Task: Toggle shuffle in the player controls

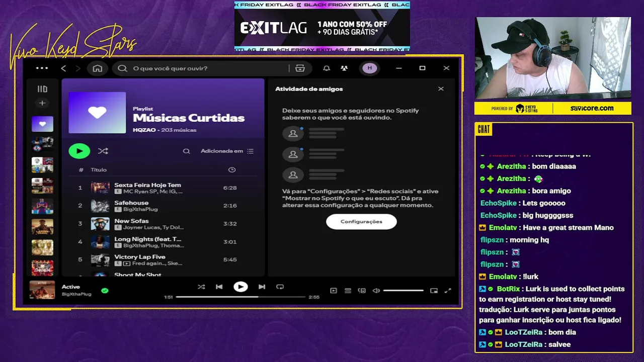Action: coord(201,287)
